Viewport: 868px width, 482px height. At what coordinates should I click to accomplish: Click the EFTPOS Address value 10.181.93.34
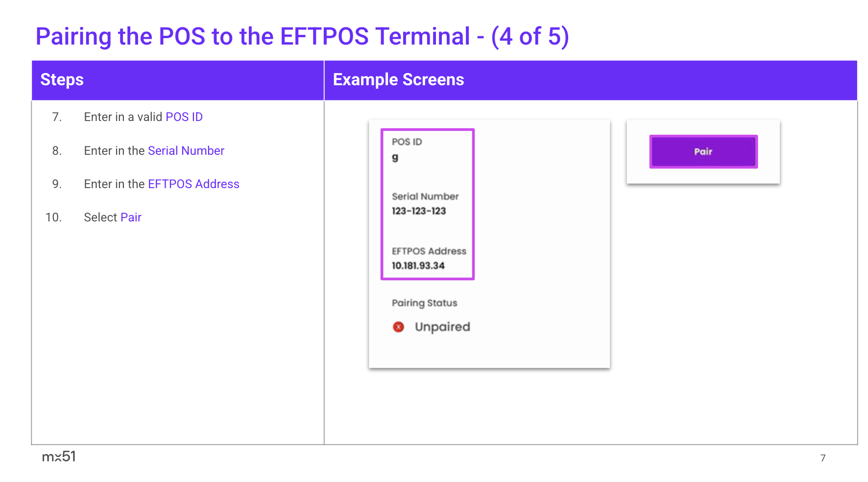pos(418,265)
